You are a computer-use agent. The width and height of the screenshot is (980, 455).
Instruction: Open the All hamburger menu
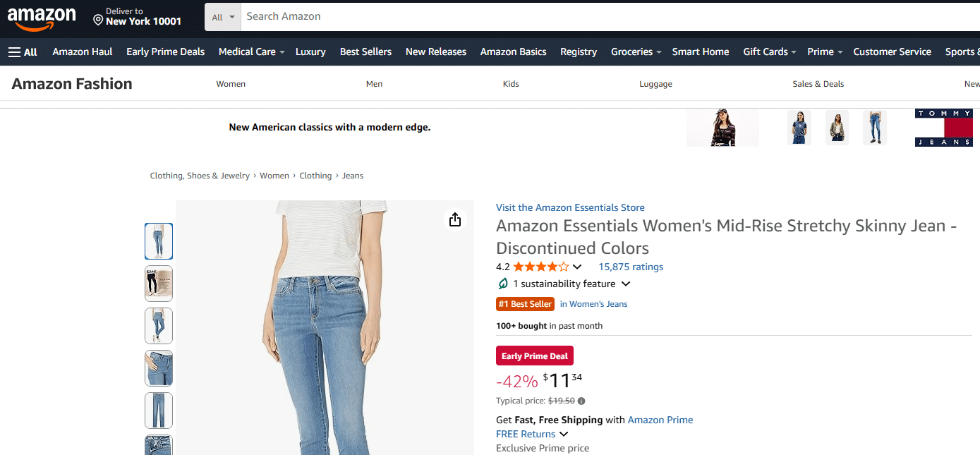[23, 51]
